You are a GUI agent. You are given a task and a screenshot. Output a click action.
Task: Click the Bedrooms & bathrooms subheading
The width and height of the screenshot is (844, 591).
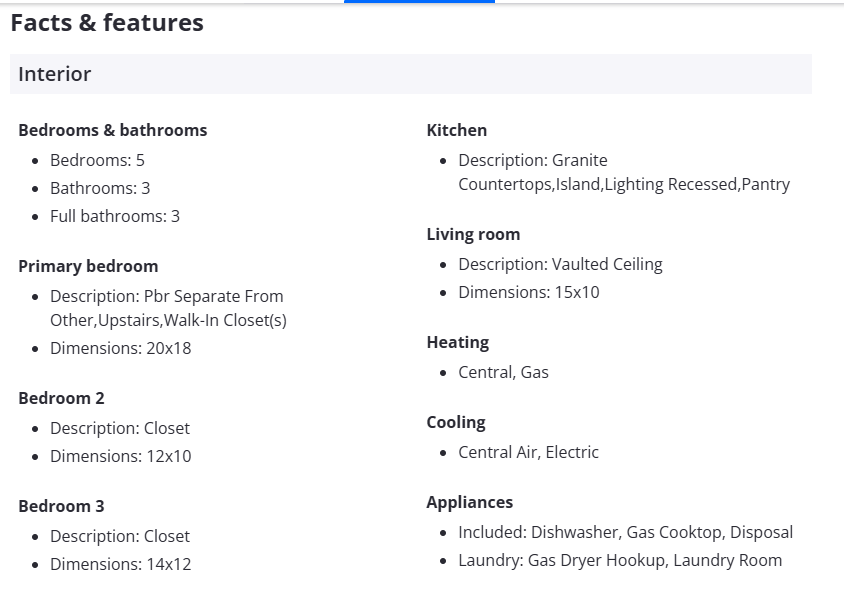[x=113, y=130]
